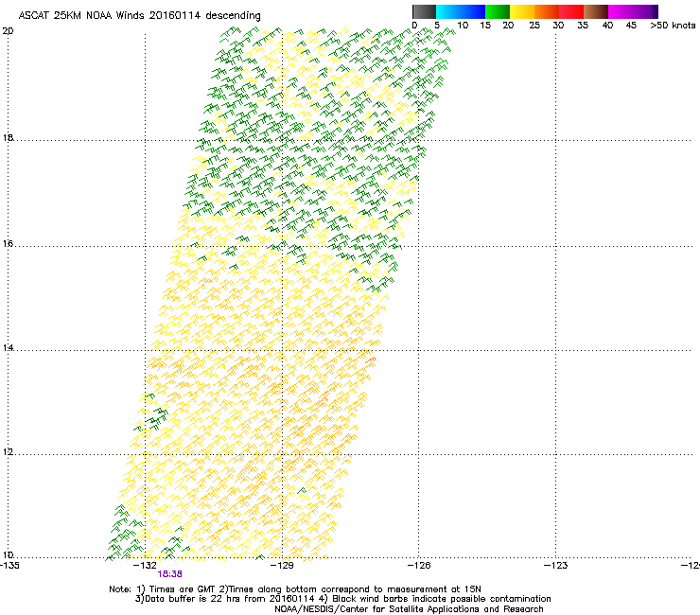
Task: Click the note line 'Times are GMT'
Action: pyautogui.click(x=182, y=589)
